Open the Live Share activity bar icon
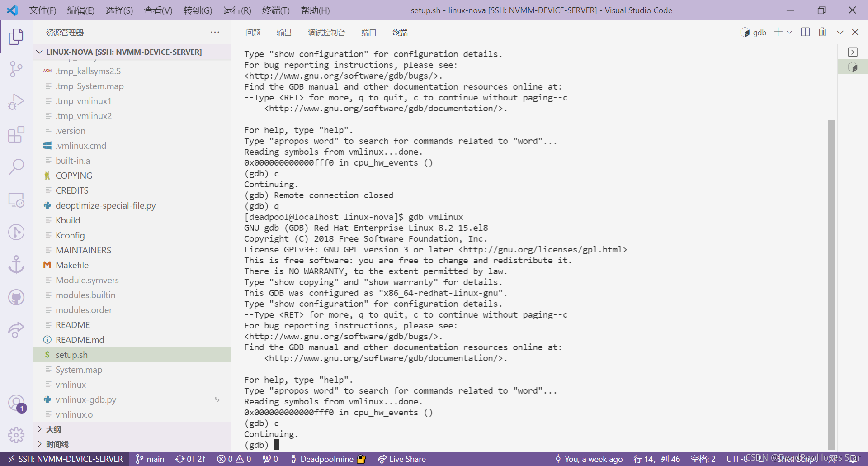 [x=16, y=330]
